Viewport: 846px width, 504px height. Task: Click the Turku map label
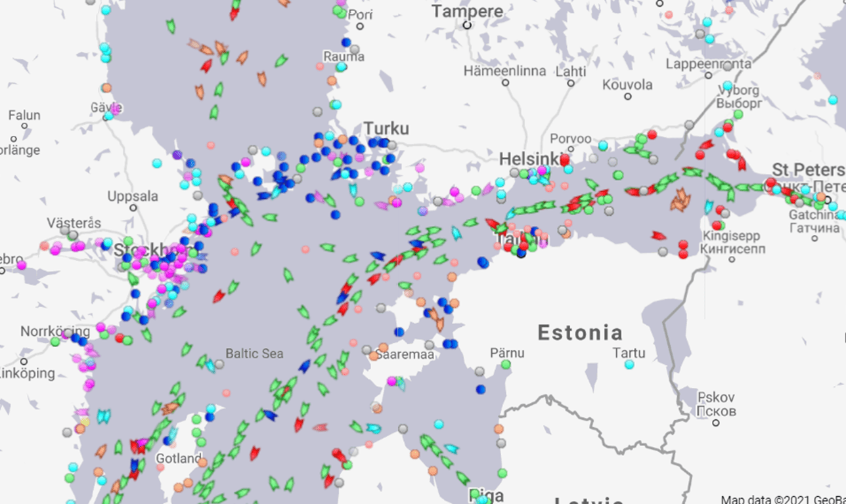pos(386,128)
